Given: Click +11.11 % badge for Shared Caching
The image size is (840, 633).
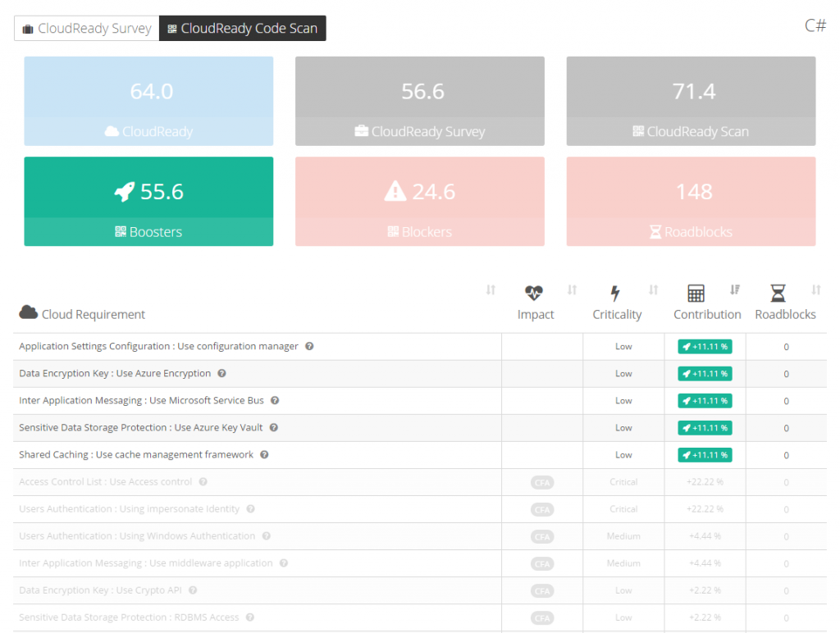Looking at the screenshot, I should point(705,455).
